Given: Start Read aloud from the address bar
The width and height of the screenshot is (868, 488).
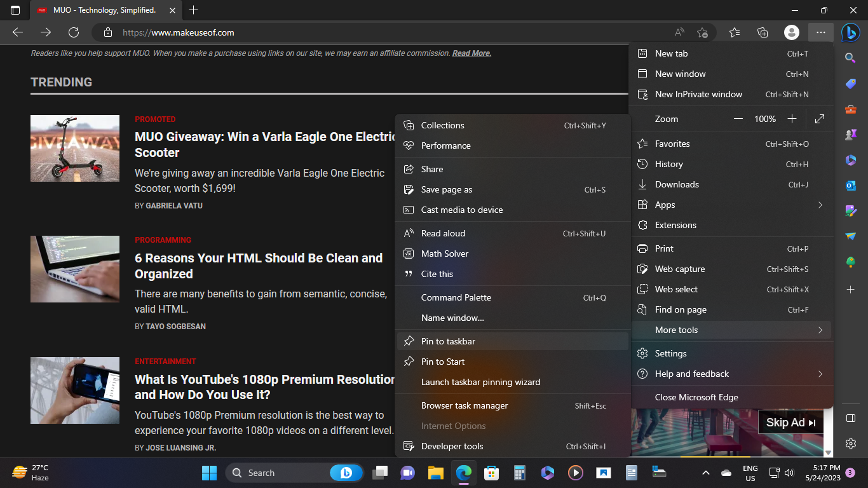Looking at the screenshot, I should pos(679,32).
